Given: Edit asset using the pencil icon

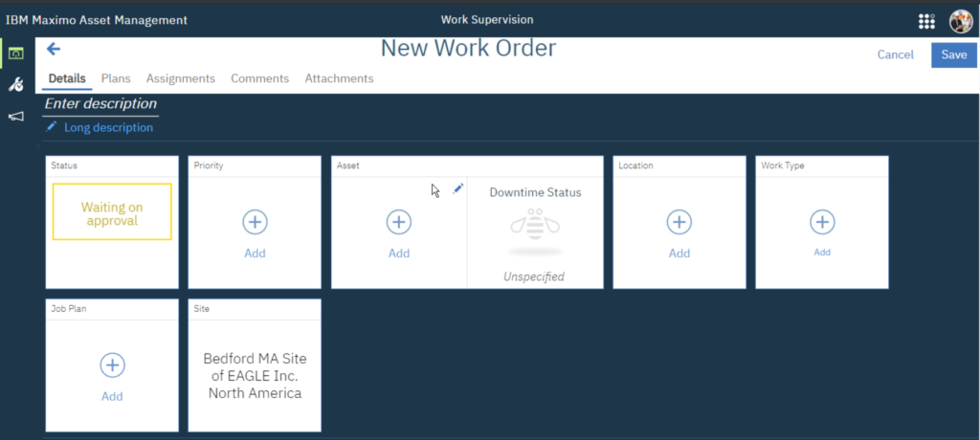Looking at the screenshot, I should tap(458, 188).
